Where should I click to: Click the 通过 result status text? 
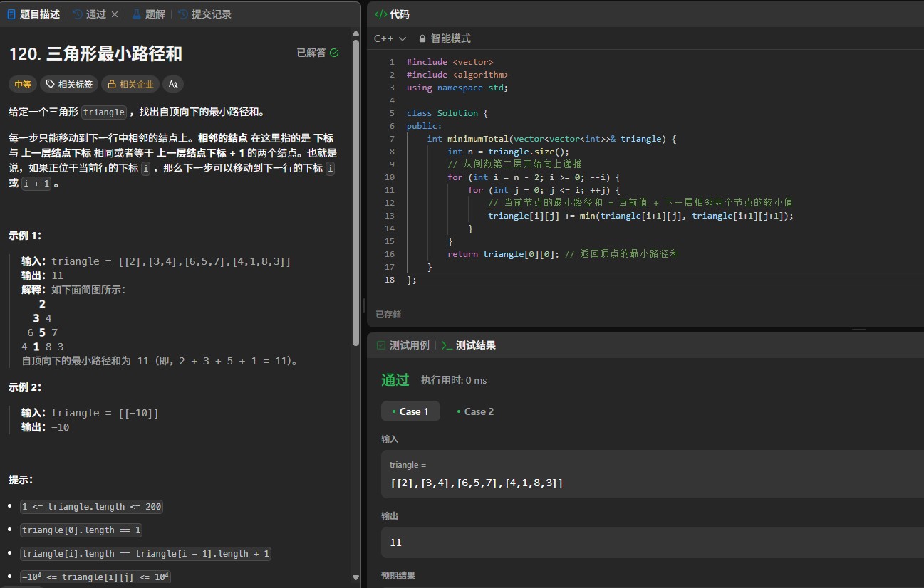click(395, 380)
